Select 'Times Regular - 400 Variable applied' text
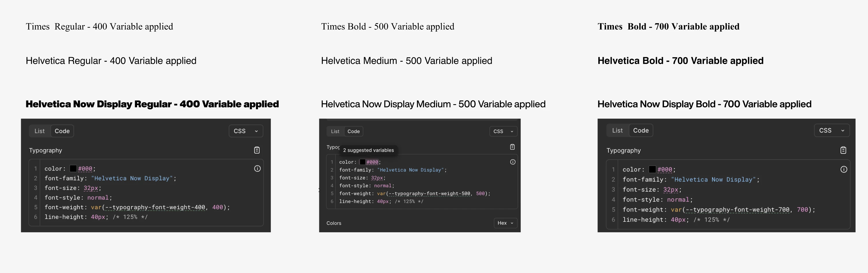This screenshot has width=868, height=273. coord(99,27)
